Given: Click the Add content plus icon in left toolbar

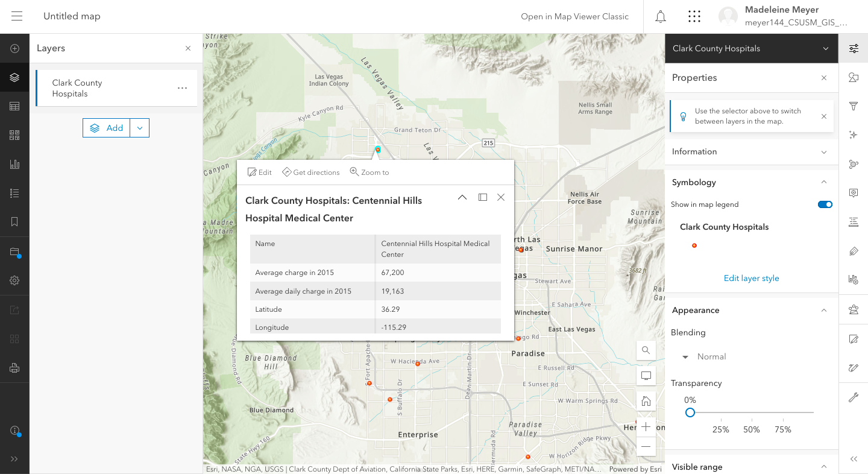Looking at the screenshot, I should [14, 49].
